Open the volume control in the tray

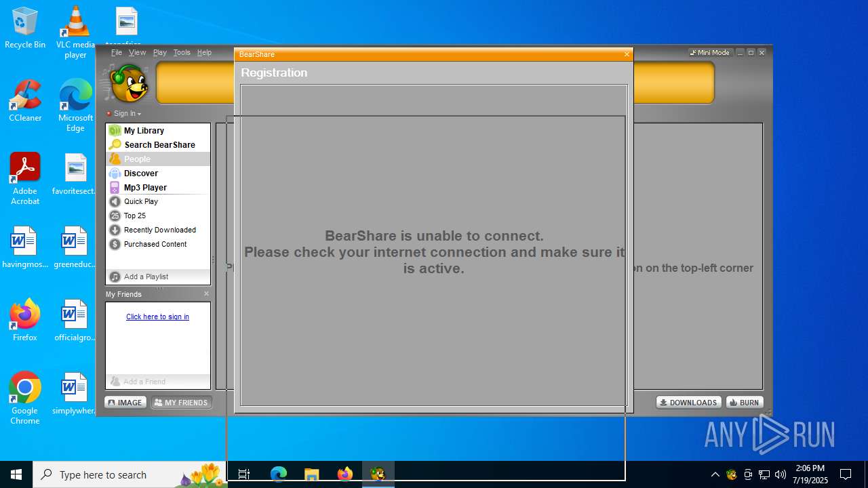pyautogui.click(x=781, y=474)
